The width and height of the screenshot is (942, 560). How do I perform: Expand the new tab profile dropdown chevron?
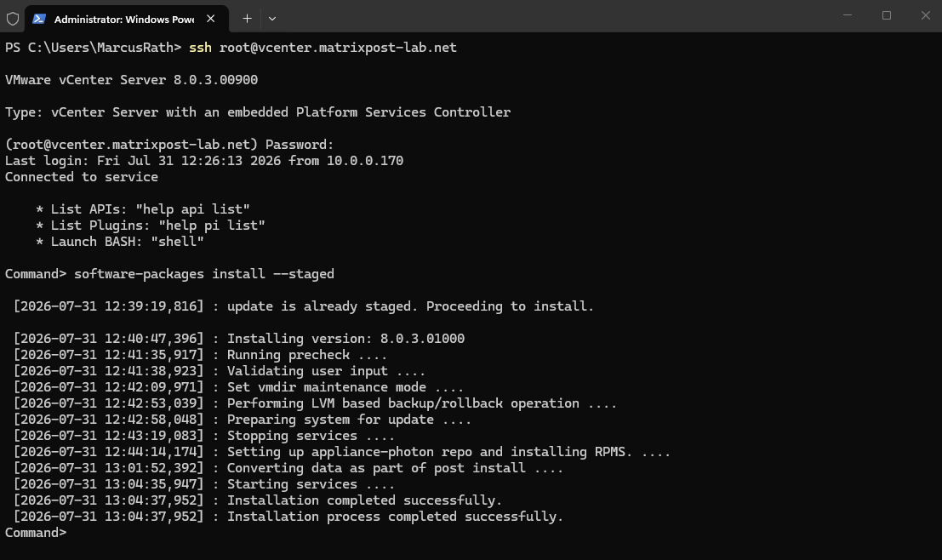pos(272,19)
